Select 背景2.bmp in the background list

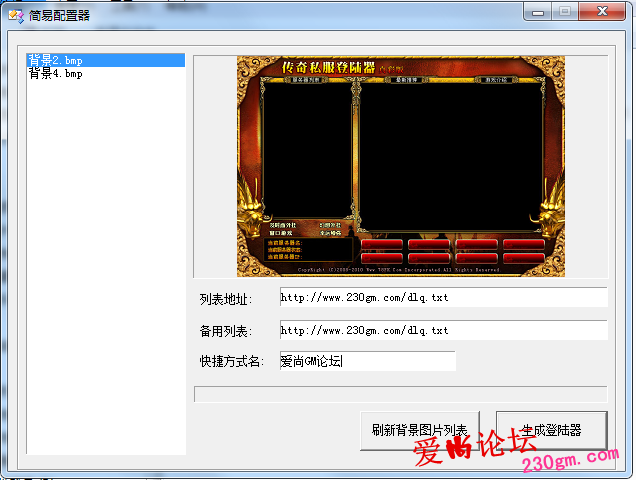tap(105, 60)
